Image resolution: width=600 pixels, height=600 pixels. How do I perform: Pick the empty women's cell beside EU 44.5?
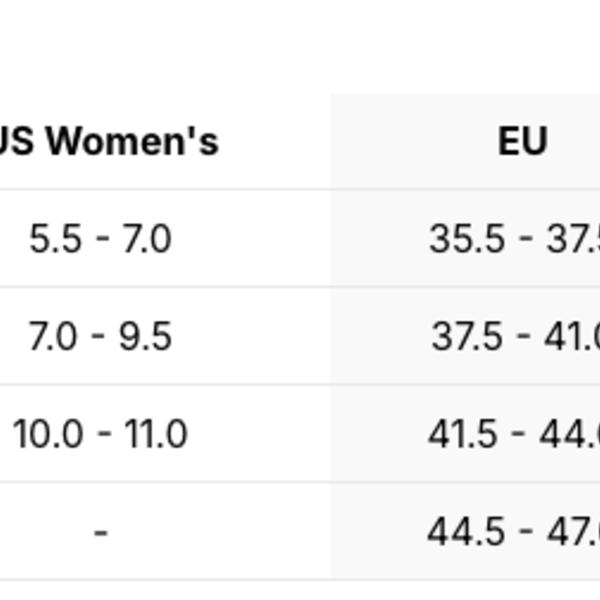(x=100, y=531)
